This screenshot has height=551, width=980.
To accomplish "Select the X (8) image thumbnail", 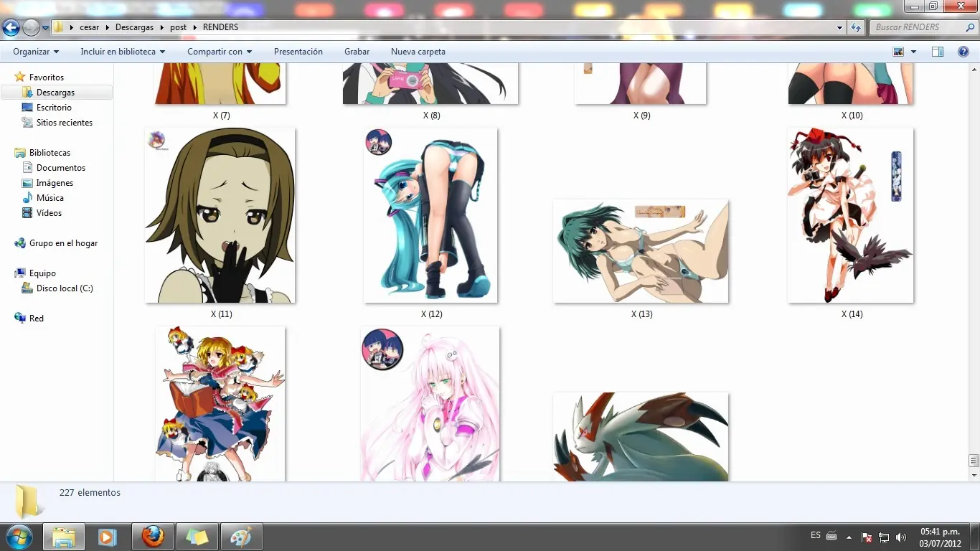I will [430, 83].
